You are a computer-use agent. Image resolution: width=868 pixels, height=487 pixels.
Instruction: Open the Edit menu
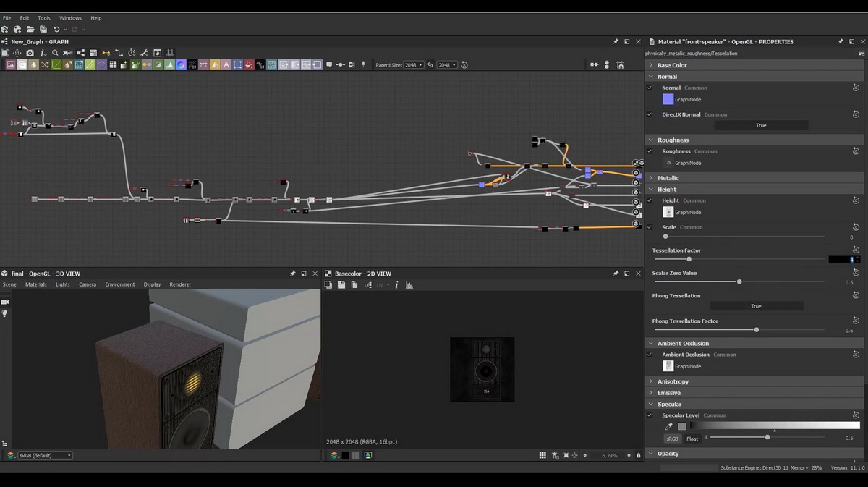point(25,17)
